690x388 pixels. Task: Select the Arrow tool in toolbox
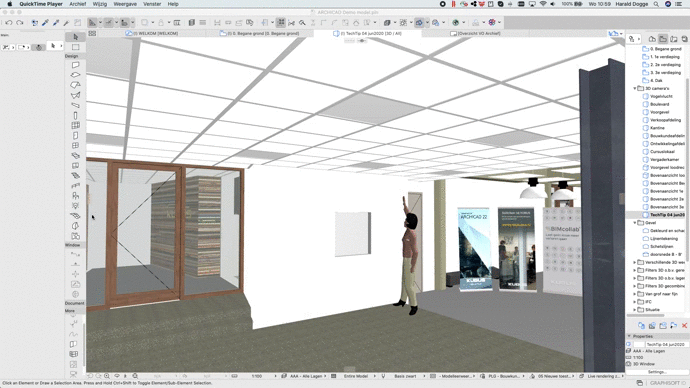75,37
